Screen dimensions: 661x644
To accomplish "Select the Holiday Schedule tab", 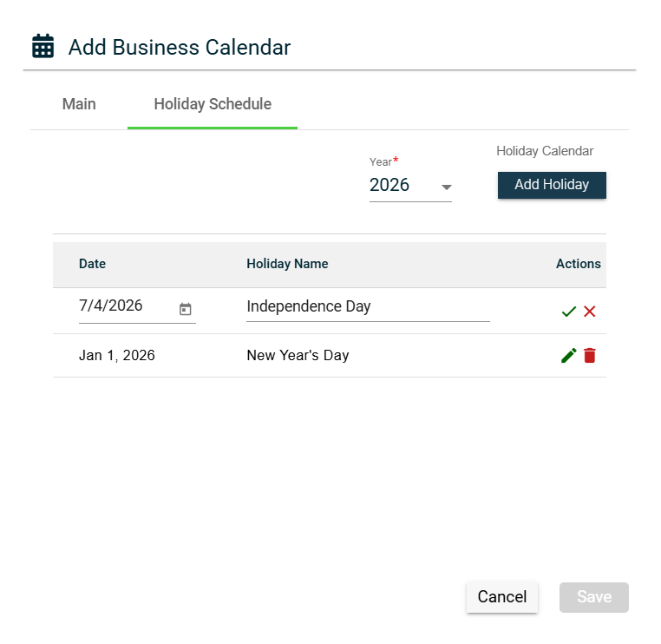I will coord(213,104).
